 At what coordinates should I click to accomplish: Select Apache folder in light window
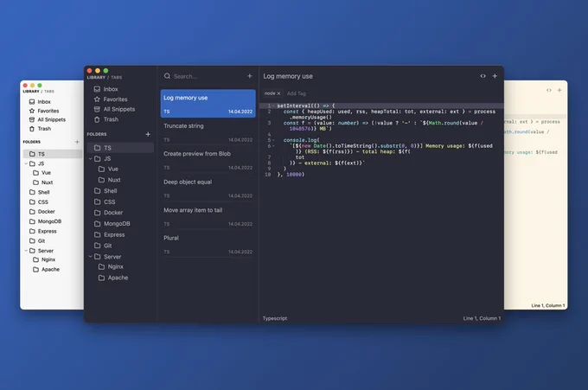46,269
